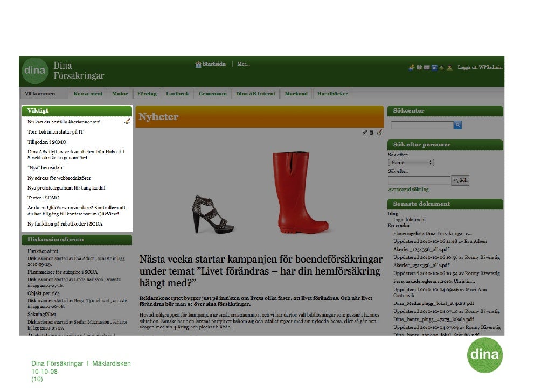The width and height of the screenshot is (555, 392).
Task: Click the pencil edit icon under Nyheter
Action: click(x=365, y=132)
